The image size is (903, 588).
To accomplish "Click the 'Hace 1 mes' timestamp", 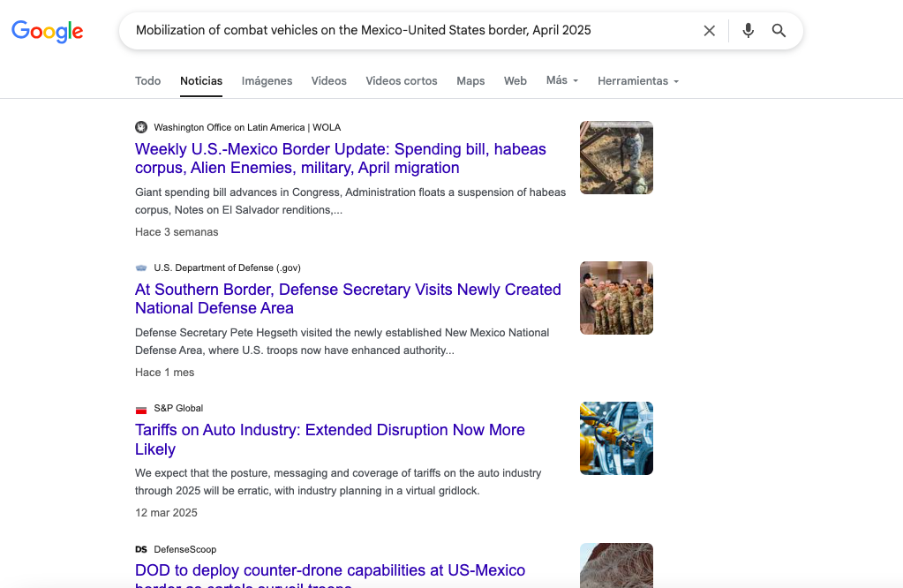I will click(165, 373).
